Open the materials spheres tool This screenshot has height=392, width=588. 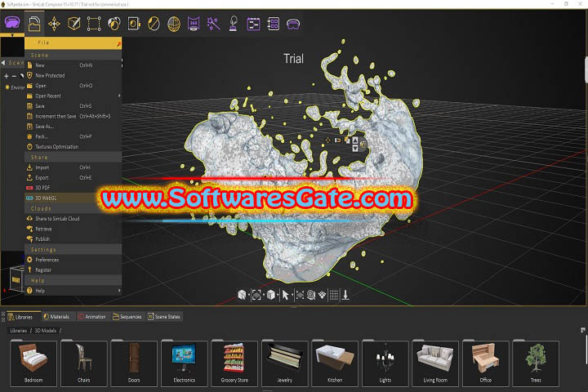tap(114, 24)
